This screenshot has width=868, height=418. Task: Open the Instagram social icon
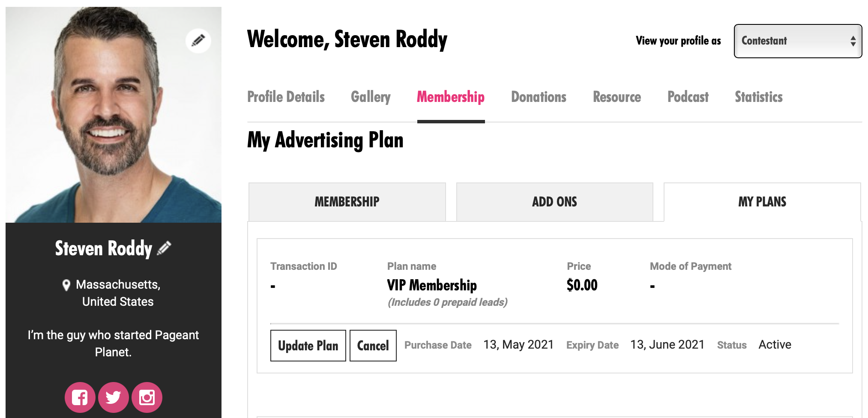click(147, 397)
